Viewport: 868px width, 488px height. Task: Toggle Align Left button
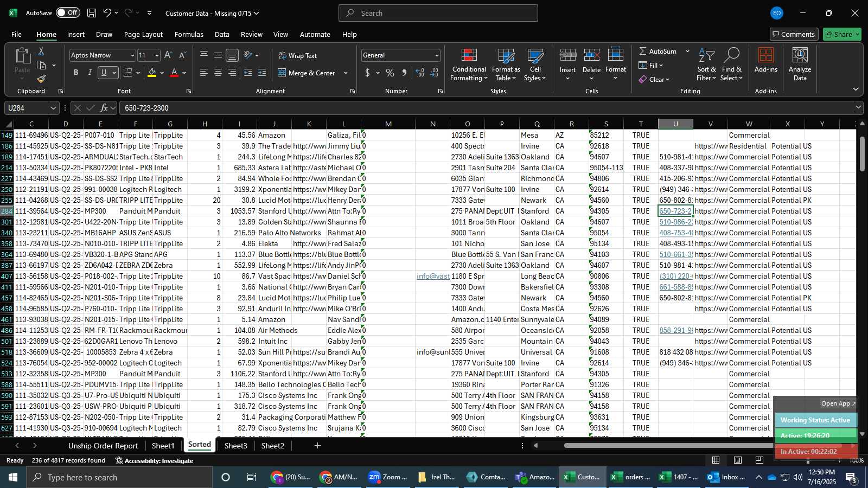point(204,73)
